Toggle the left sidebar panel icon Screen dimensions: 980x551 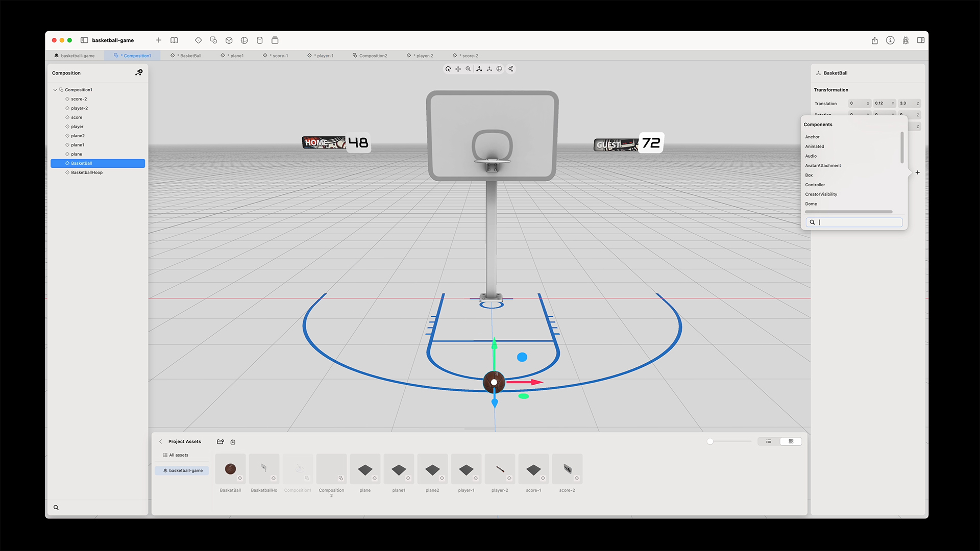84,40
